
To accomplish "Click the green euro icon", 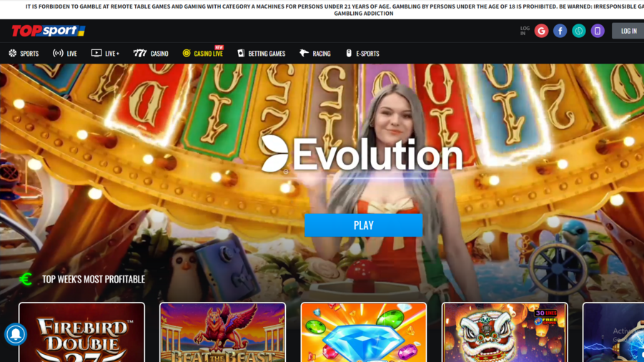I will click(26, 279).
